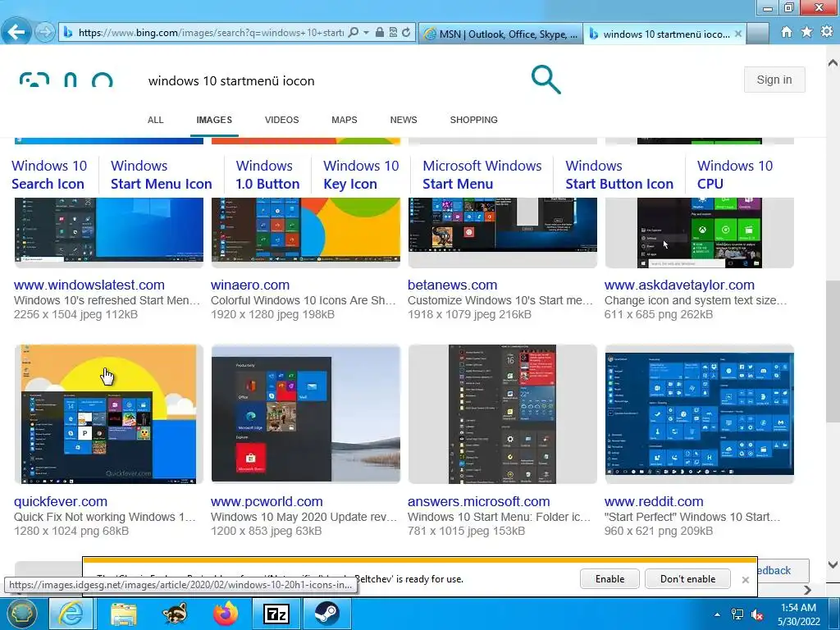840x630 pixels.
Task: Open Favorites star icon
Action: 807,32
